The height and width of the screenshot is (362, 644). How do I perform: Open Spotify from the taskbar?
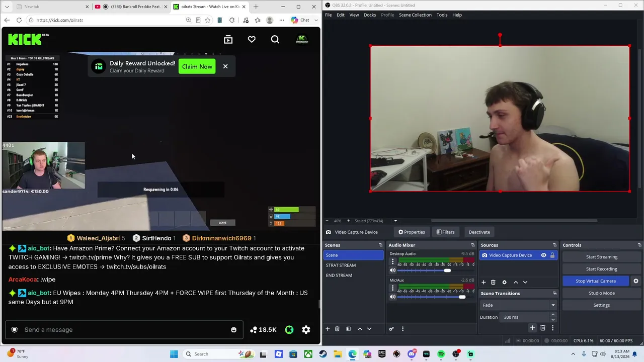click(441, 354)
